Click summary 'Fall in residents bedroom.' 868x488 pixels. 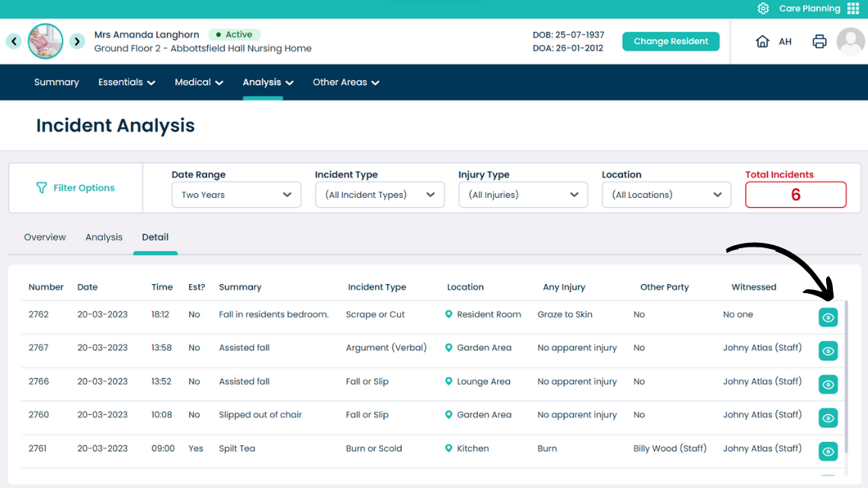[274, 314]
